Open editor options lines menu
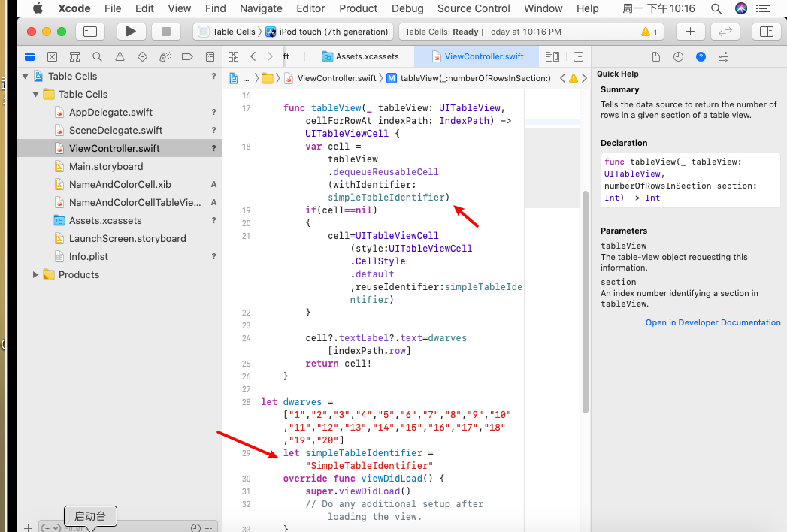The image size is (787, 532). coord(552,56)
